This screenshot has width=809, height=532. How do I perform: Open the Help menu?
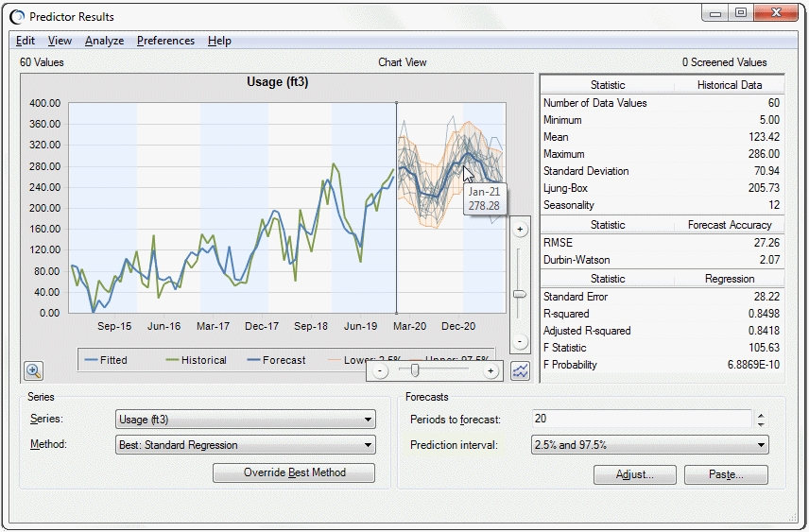tap(219, 41)
